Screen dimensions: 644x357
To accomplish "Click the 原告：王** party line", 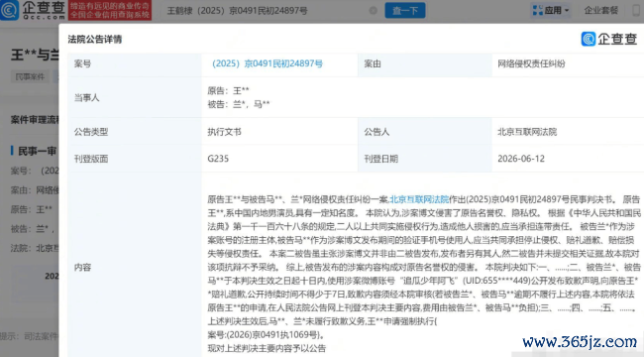I will click(x=228, y=90).
